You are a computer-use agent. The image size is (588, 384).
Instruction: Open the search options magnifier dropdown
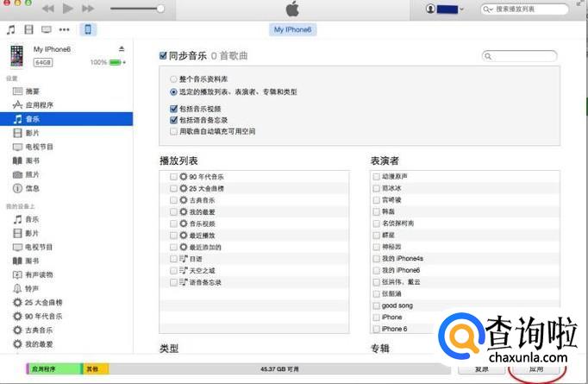tap(487, 9)
